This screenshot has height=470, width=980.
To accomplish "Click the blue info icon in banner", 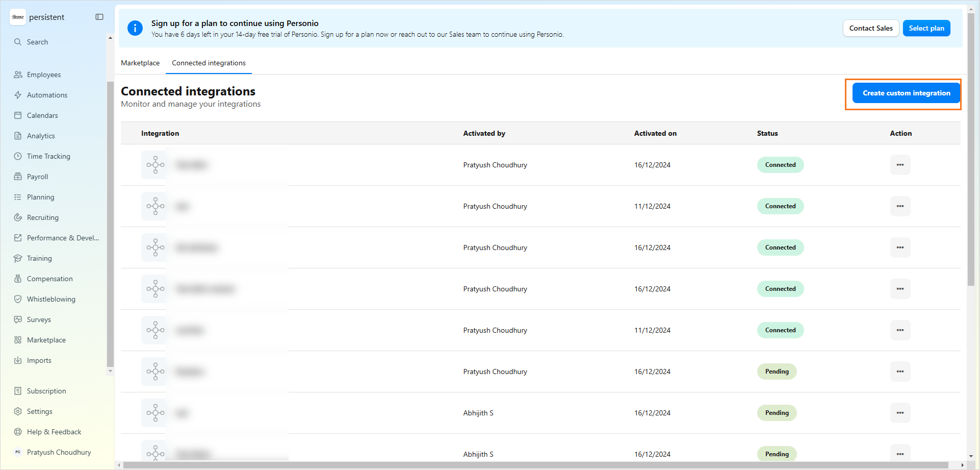I will tap(135, 28).
